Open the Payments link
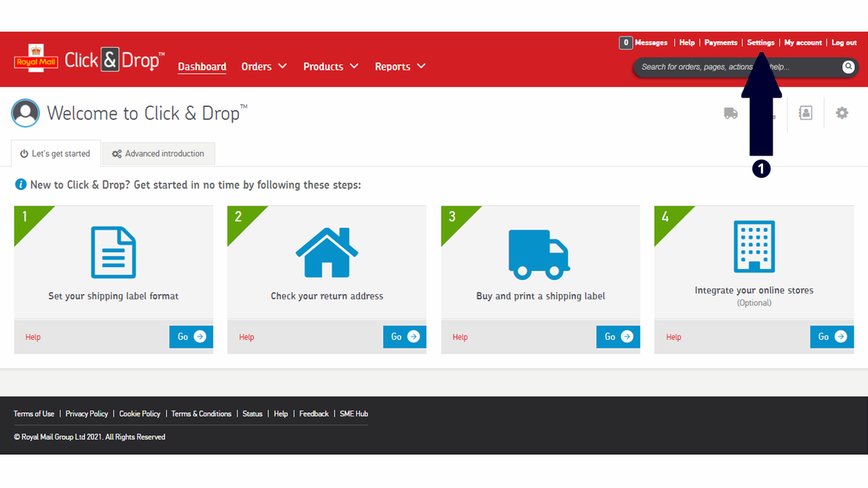This screenshot has width=868, height=488. [721, 43]
